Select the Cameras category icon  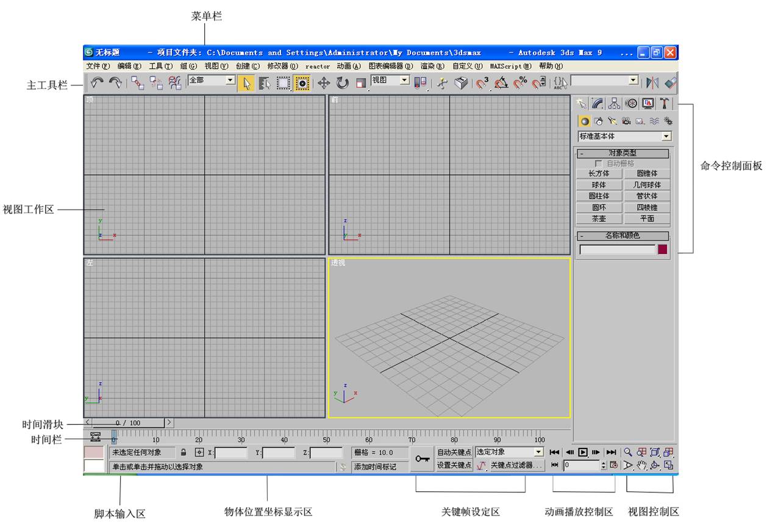(x=626, y=121)
